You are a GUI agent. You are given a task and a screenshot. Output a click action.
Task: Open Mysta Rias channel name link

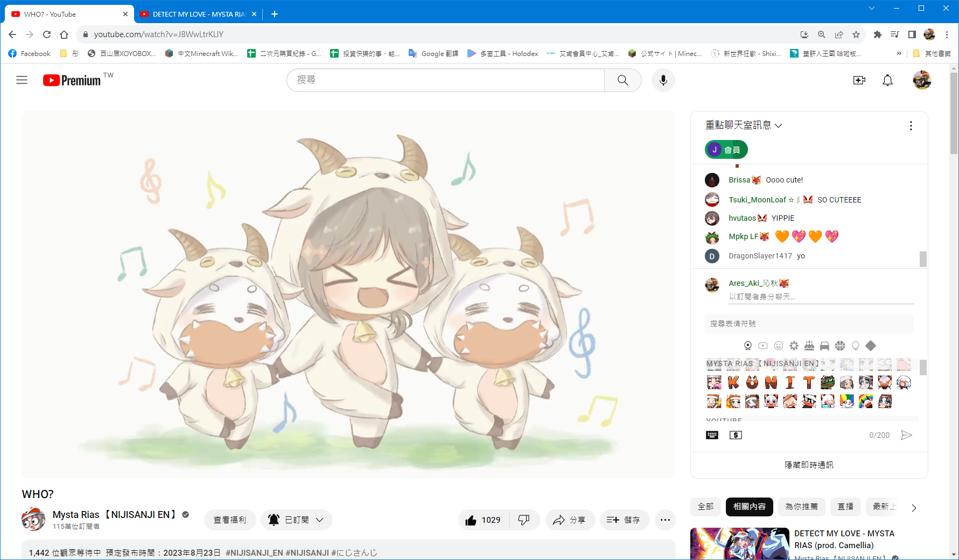click(x=115, y=515)
